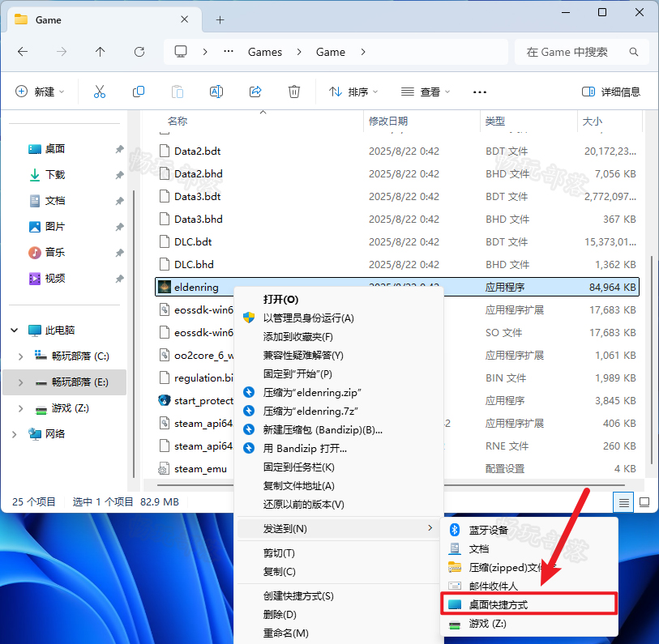Image resolution: width=659 pixels, height=644 pixels.
Task: Click the Rename icon in toolbar
Action: pyautogui.click(x=216, y=92)
